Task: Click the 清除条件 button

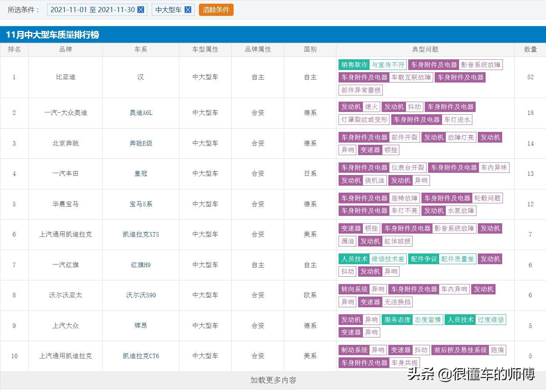Action: [216, 10]
